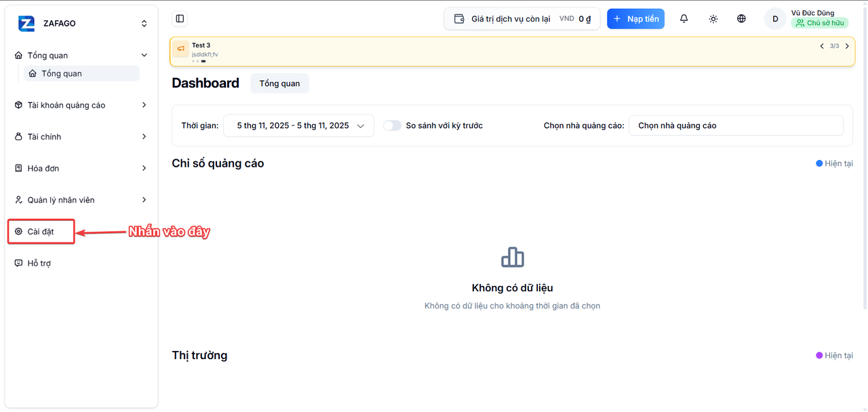Click the home icon next to the Tổng quan group
Screen dimensions: 868x412
(x=19, y=56)
